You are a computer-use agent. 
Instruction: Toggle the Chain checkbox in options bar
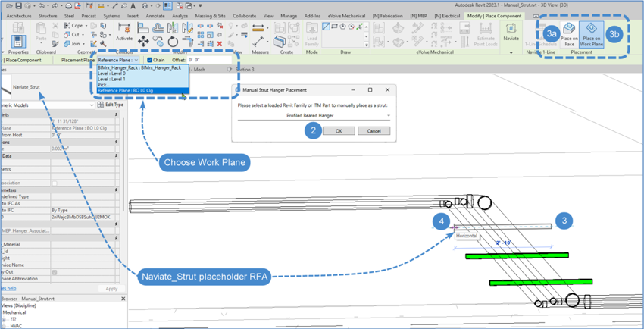pyautogui.click(x=149, y=60)
